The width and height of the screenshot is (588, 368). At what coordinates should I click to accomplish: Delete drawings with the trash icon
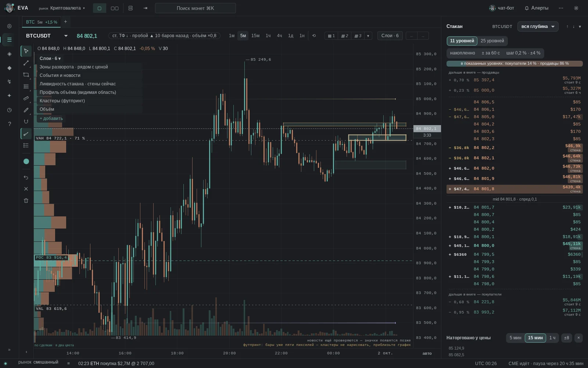pos(26,201)
